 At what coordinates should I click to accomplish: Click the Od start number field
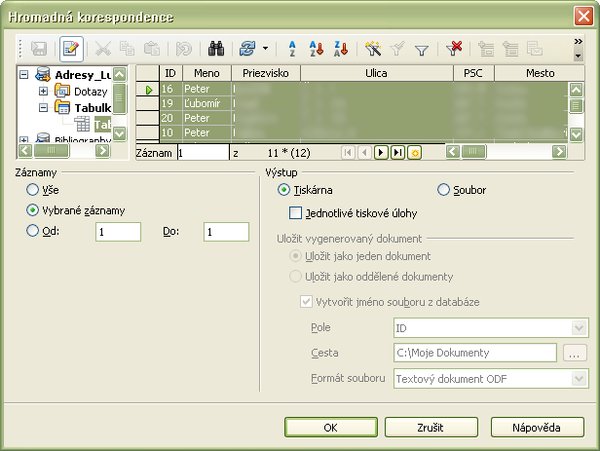point(118,232)
